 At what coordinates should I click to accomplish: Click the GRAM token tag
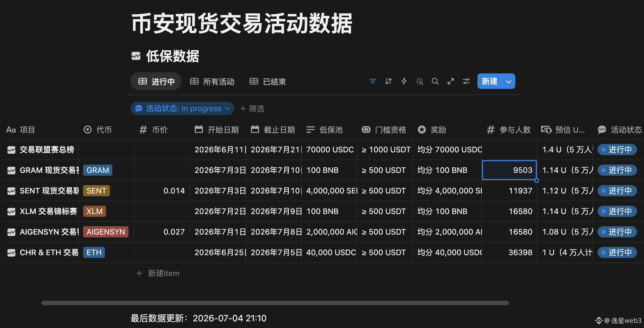pos(98,170)
